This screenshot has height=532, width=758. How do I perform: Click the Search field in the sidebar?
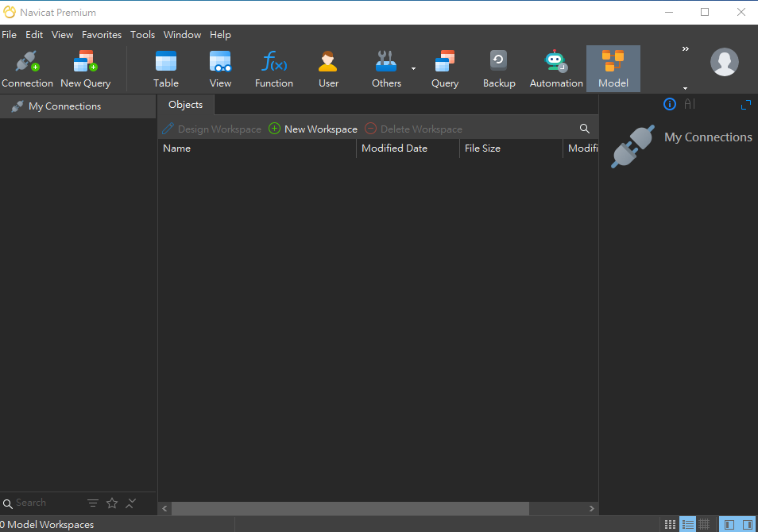click(x=48, y=503)
